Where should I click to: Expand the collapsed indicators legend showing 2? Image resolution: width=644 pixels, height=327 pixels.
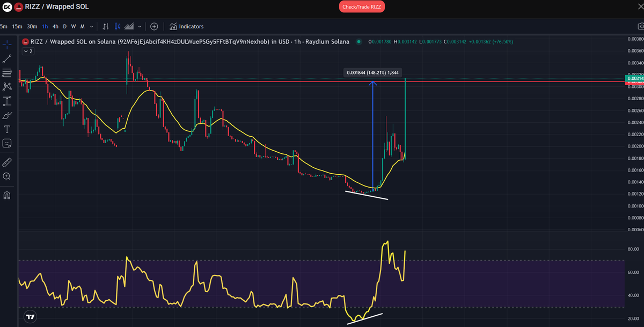click(28, 51)
